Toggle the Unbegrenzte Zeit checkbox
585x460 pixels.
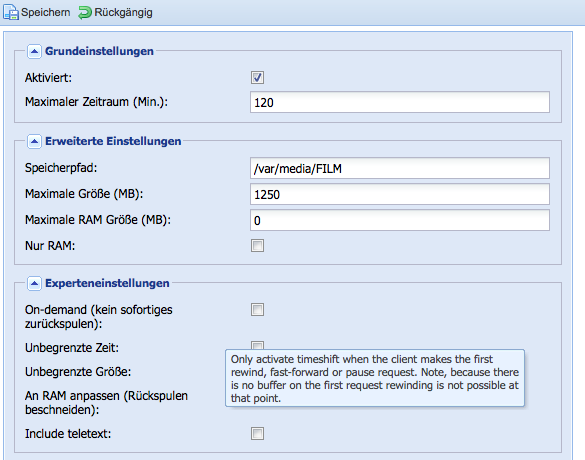[x=257, y=345]
